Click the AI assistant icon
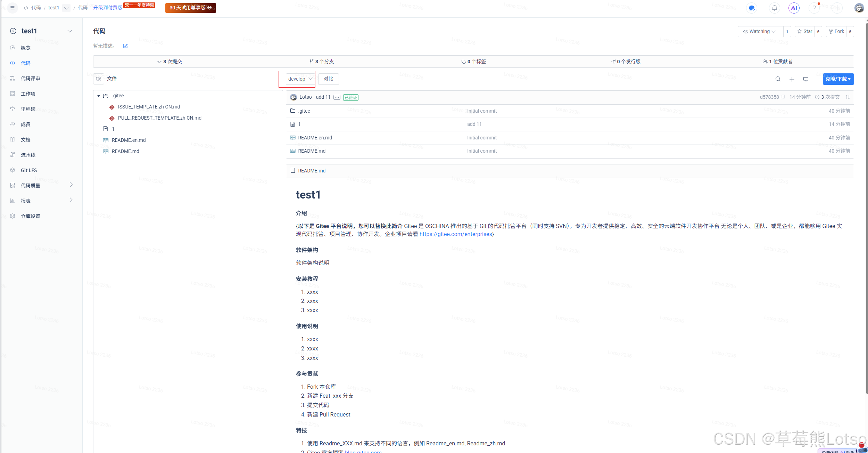The image size is (868, 453). pos(794,8)
